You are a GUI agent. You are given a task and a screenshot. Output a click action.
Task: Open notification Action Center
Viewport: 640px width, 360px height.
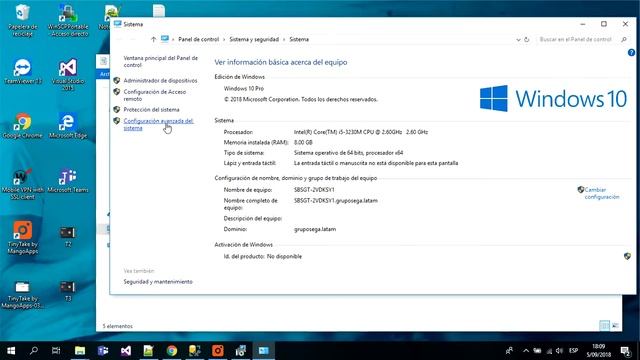click(625, 351)
